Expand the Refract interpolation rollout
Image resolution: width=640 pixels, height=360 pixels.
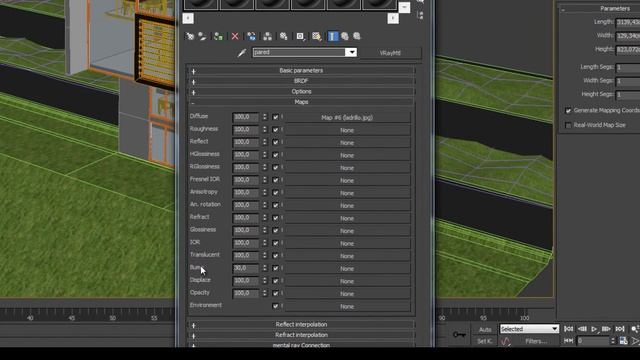[x=301, y=335]
